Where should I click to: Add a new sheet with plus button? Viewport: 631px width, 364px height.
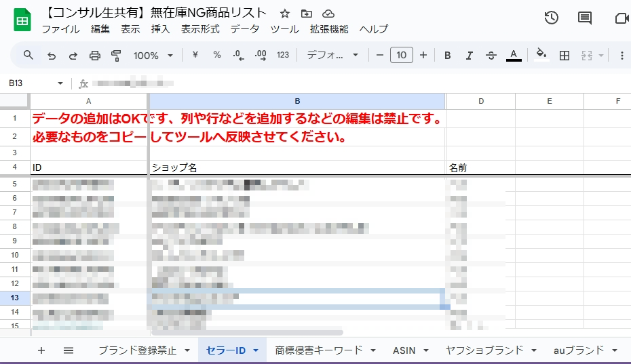(41, 350)
